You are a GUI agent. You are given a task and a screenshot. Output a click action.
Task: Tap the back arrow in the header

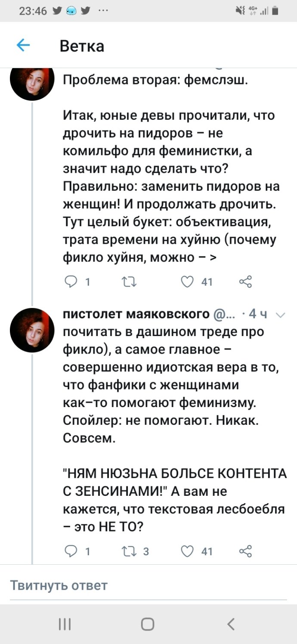pyautogui.click(x=23, y=45)
